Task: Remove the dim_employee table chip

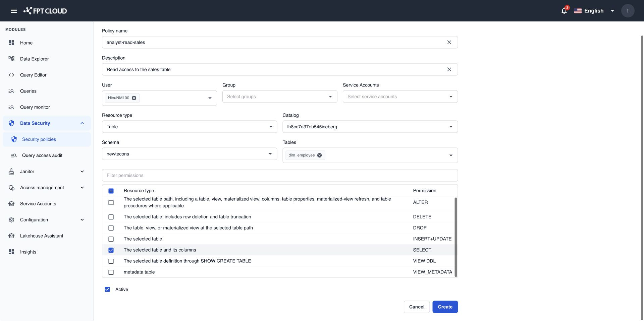Action: [x=319, y=155]
